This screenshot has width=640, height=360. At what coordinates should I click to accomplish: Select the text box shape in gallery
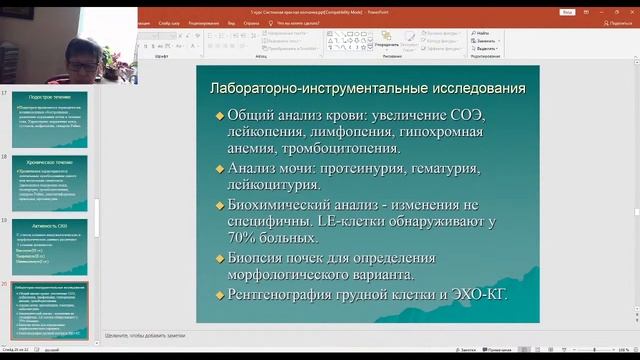point(330,34)
